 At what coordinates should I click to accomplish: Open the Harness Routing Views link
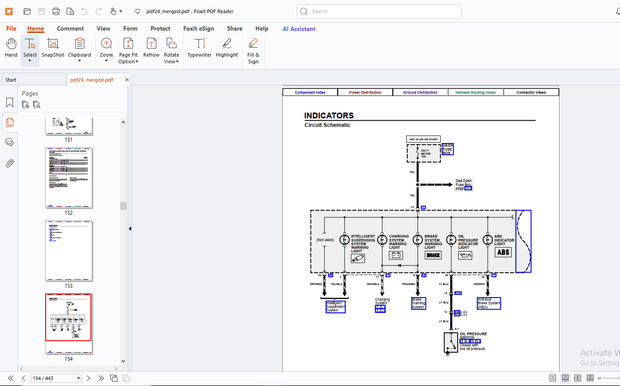[475, 92]
